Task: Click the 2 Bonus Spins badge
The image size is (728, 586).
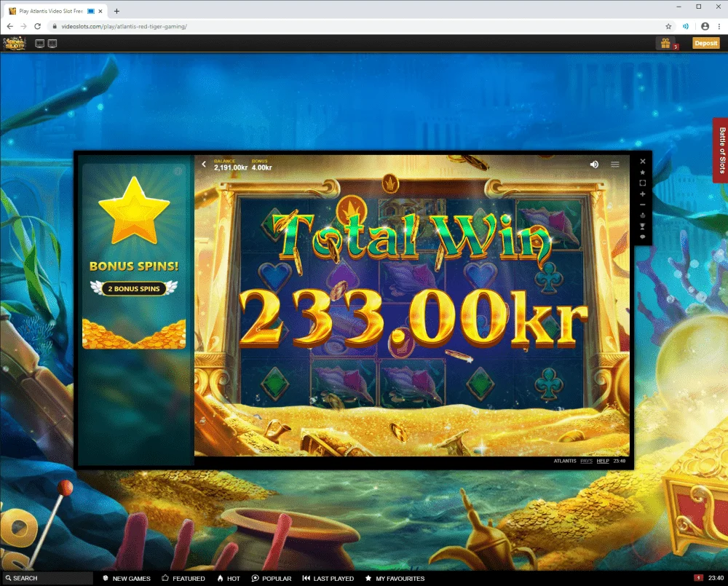Action: (134, 288)
